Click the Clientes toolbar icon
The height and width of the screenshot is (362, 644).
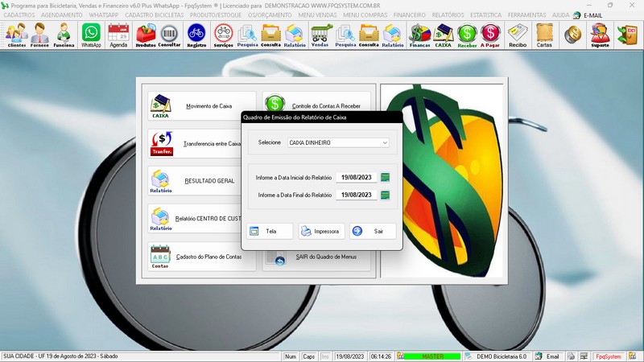tap(16, 35)
